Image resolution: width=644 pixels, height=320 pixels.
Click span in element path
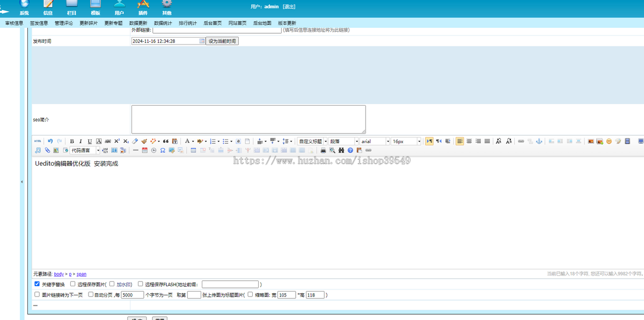tap(82, 274)
